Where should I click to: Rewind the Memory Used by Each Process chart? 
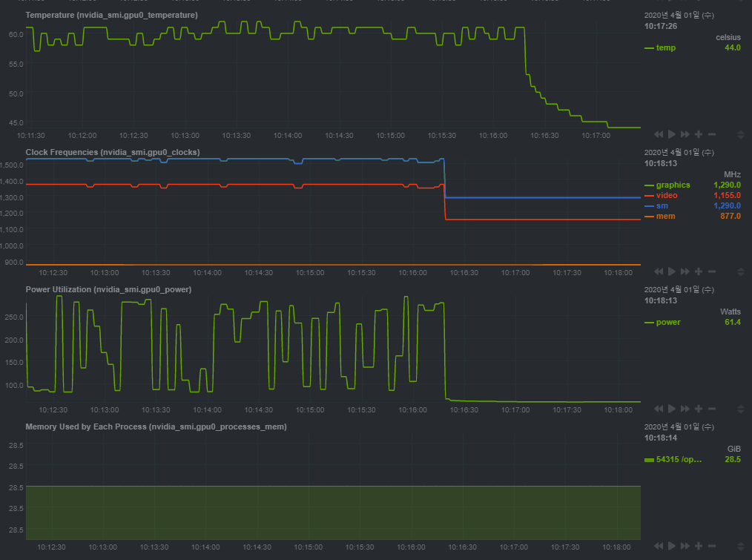659,546
